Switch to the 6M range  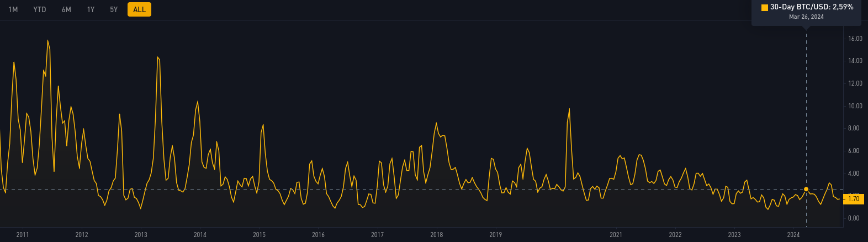tap(66, 9)
